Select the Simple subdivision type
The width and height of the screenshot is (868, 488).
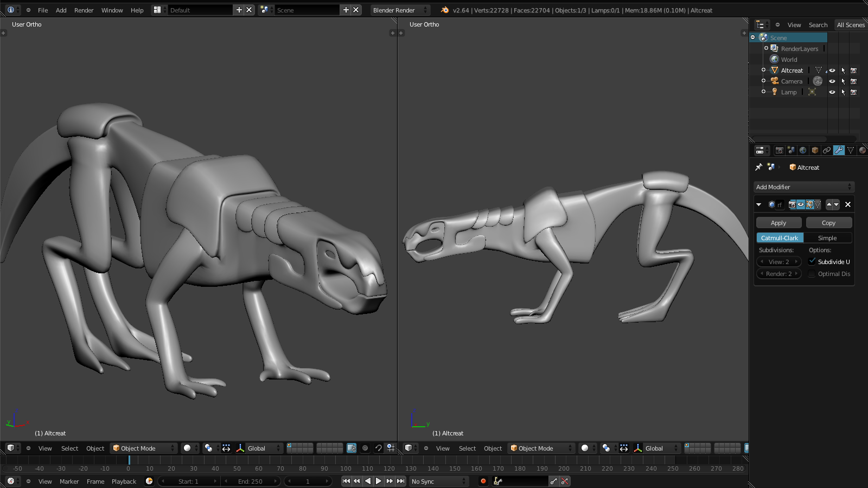827,238
